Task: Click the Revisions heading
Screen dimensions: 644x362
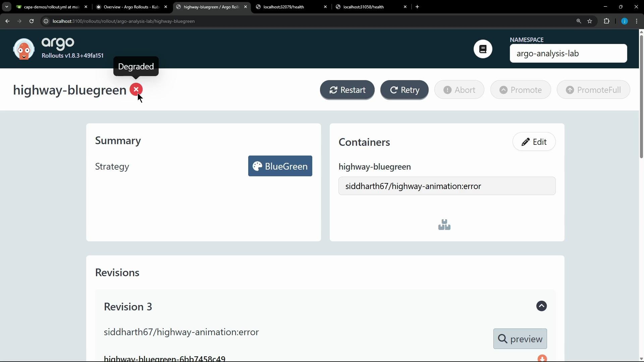Action: click(x=117, y=273)
